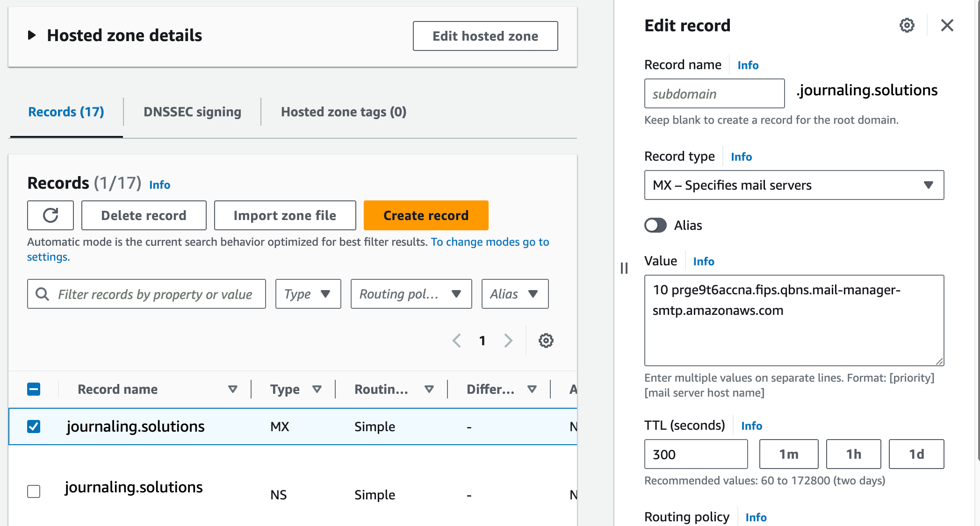Image resolution: width=980 pixels, height=526 pixels.
Task: Switch to the DNSSEC signing tab
Action: (x=192, y=112)
